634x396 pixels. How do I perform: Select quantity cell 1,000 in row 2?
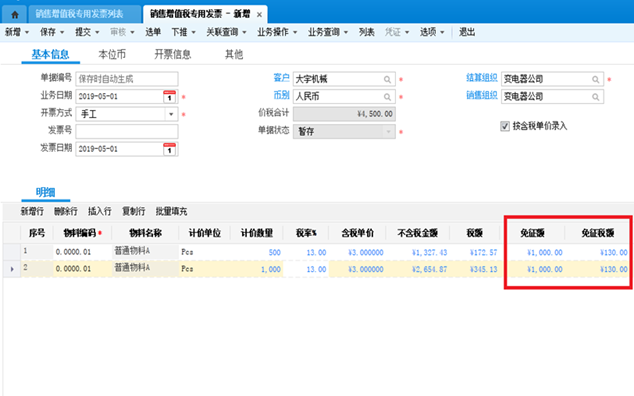click(257, 269)
